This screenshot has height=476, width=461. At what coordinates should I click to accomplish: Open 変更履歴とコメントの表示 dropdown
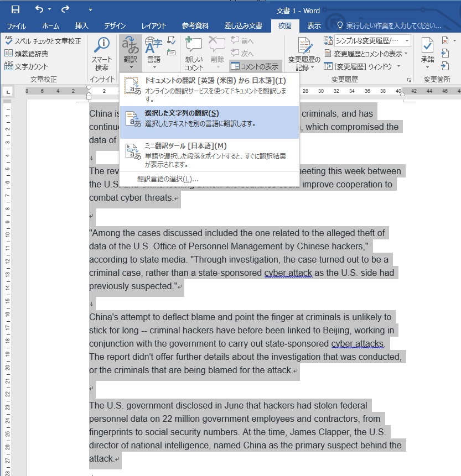(366, 54)
